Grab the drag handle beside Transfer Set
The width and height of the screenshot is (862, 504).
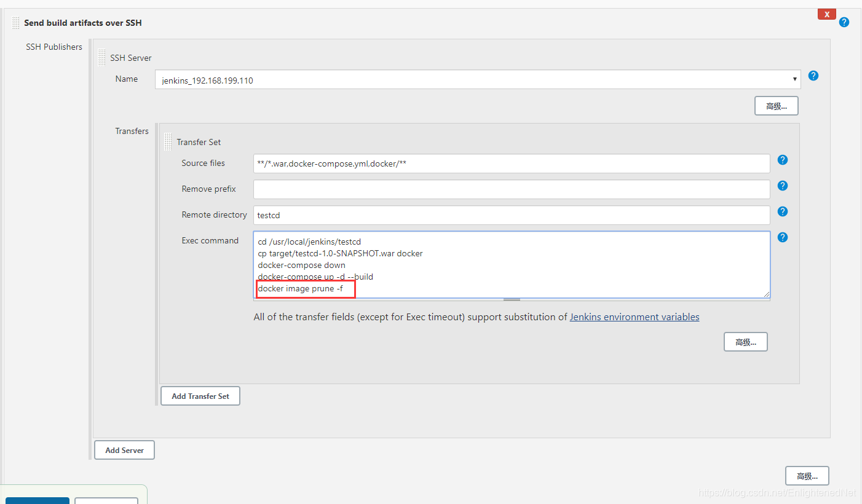[x=168, y=142]
